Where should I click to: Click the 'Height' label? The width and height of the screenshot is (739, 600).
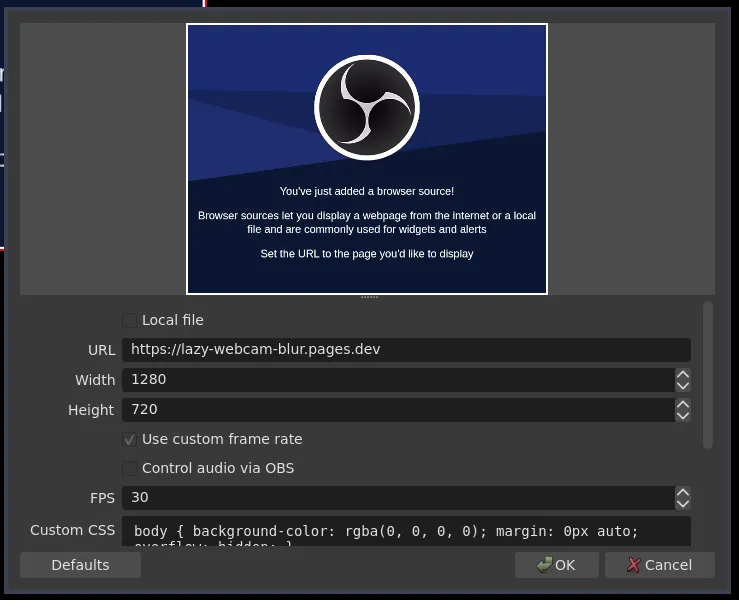click(x=91, y=410)
